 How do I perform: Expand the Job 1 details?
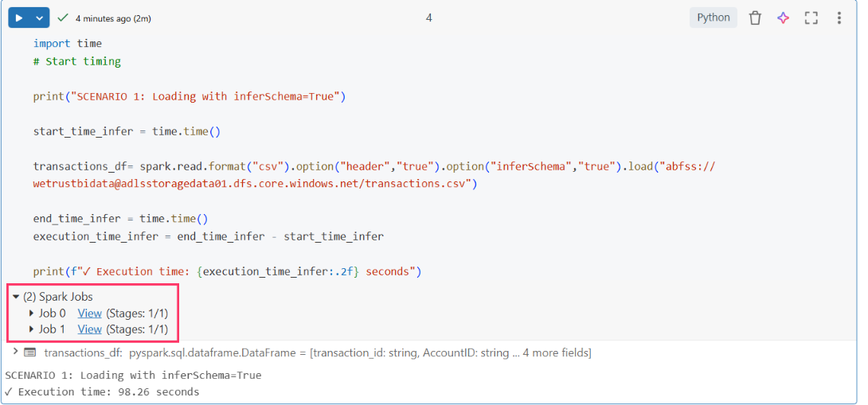[x=32, y=329]
